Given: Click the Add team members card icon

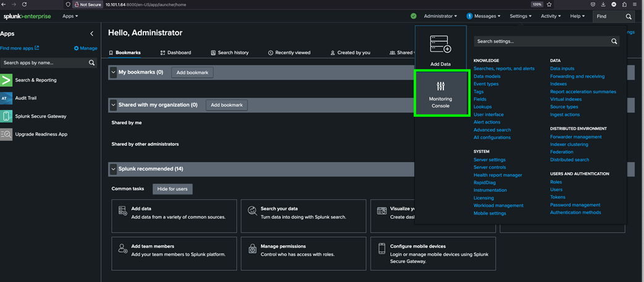Looking at the screenshot, I should pyautogui.click(x=122, y=248).
